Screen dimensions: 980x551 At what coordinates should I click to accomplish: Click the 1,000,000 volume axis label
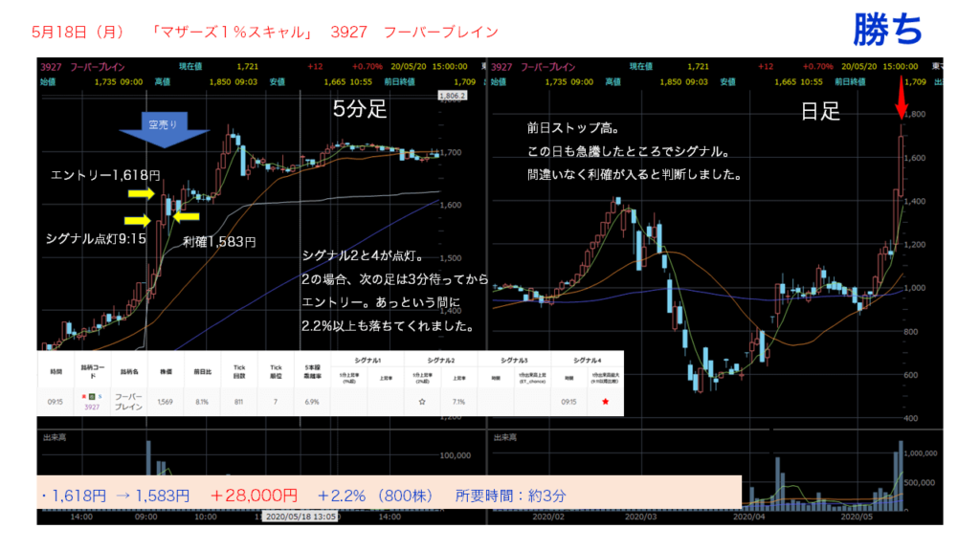pyautogui.click(x=921, y=452)
